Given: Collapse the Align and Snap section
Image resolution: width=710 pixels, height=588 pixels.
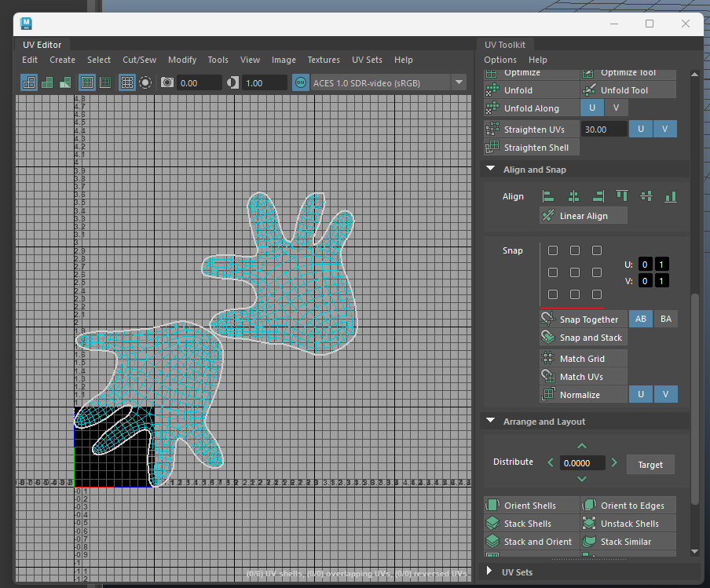Looking at the screenshot, I should click(x=490, y=169).
